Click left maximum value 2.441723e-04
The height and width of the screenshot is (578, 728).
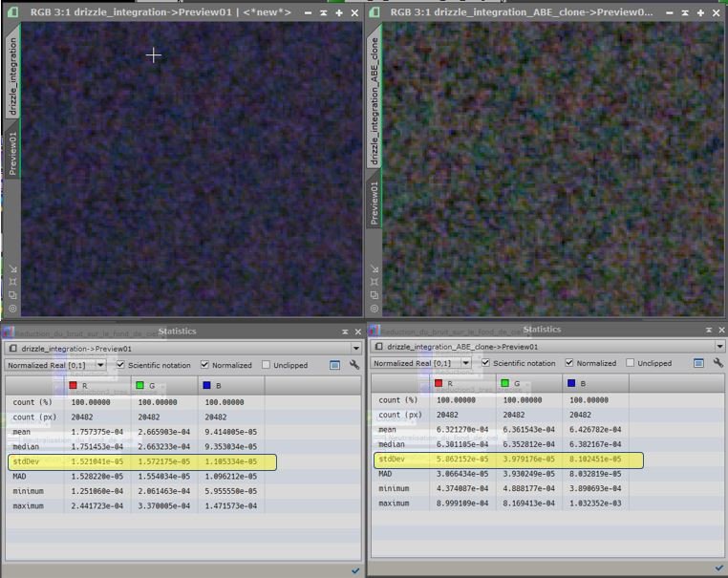point(97,506)
